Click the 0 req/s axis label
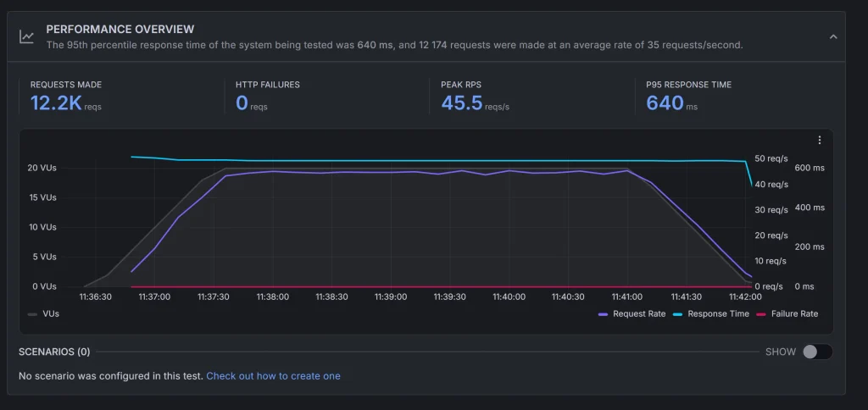Screen dimensions: 868x410 770,286
